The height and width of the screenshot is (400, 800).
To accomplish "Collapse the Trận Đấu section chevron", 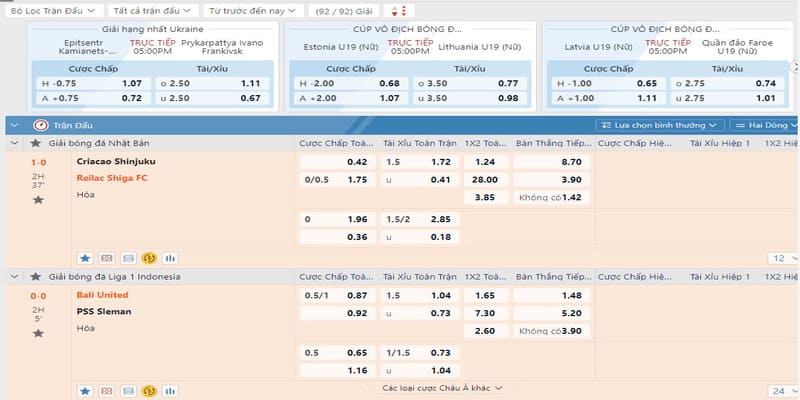I will tap(13, 125).
